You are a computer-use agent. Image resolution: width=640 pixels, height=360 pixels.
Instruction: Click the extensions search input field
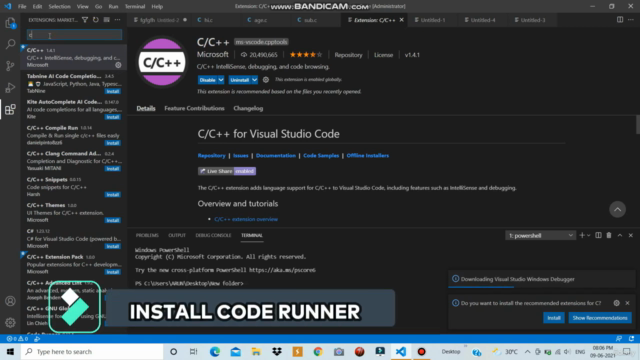[74, 35]
